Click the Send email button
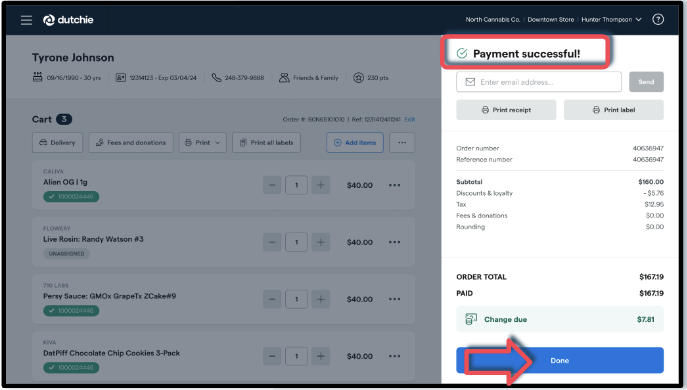The image size is (687, 390). (646, 82)
